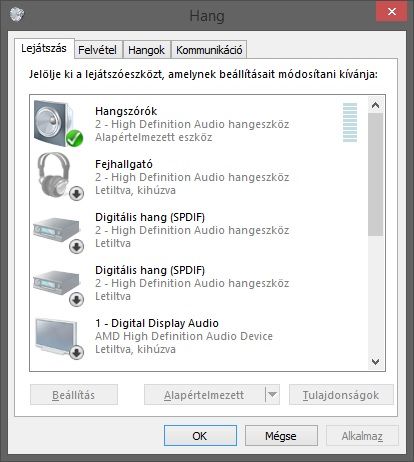This screenshot has width=414, height=462.
Task: Click "Alapértelmezett eszköz" status text
Action: click(154, 137)
